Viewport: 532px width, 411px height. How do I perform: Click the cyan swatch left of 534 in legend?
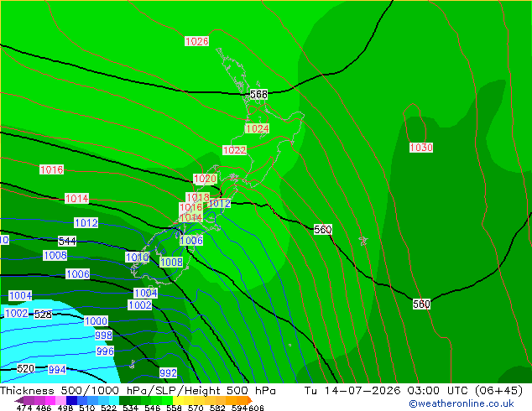coord(114,400)
